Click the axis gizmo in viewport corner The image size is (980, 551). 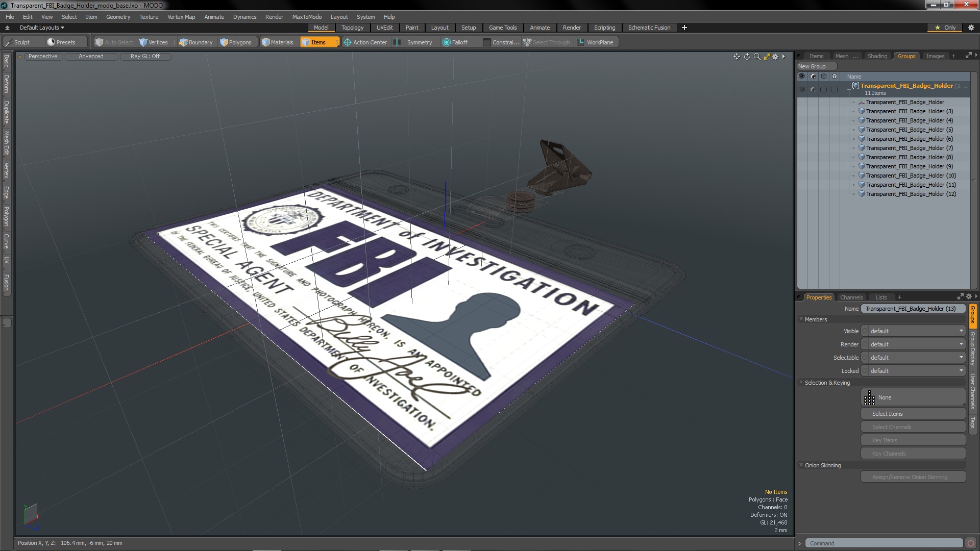pos(31,516)
